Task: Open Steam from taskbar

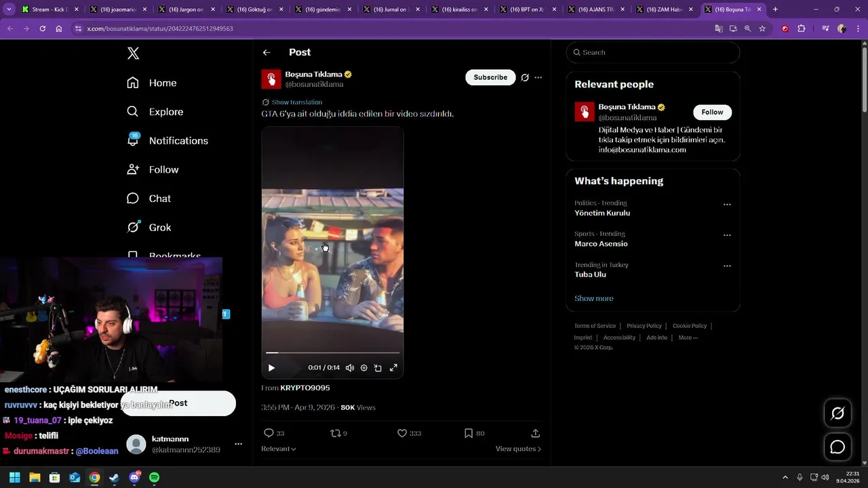Action: point(114,477)
